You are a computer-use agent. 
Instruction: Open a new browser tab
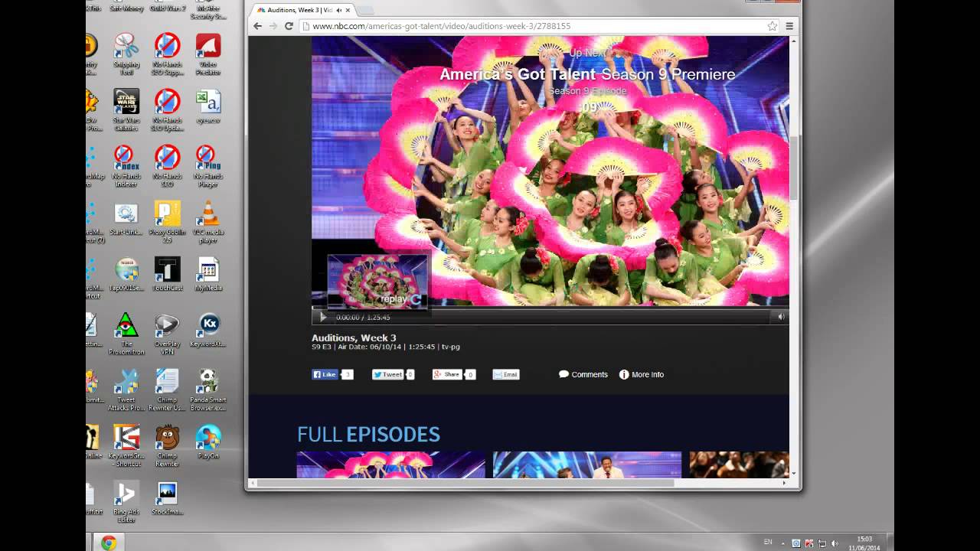point(366,10)
